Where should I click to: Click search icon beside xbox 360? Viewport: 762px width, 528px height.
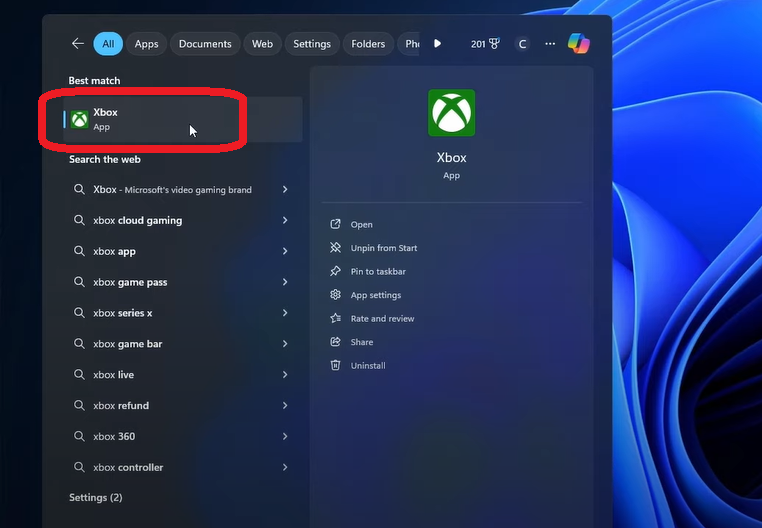[79, 436]
